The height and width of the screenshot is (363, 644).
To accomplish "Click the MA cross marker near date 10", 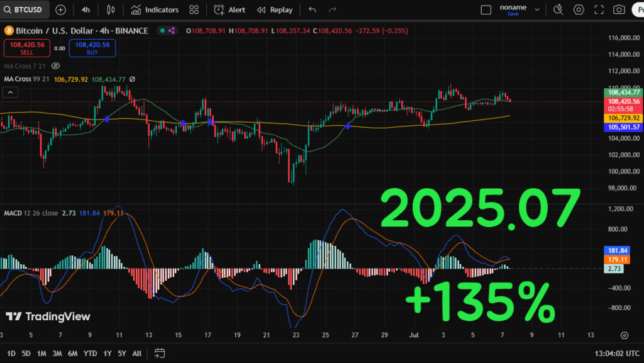I will 107,119.
